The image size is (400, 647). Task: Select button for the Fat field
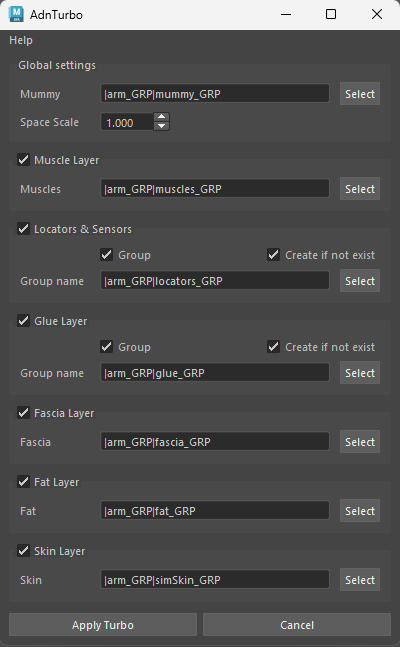coord(360,510)
